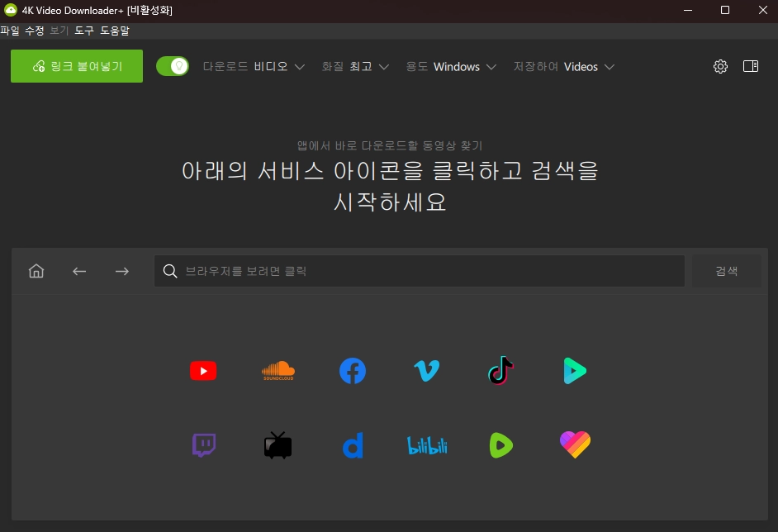Select the Facebook service icon

(x=352, y=370)
